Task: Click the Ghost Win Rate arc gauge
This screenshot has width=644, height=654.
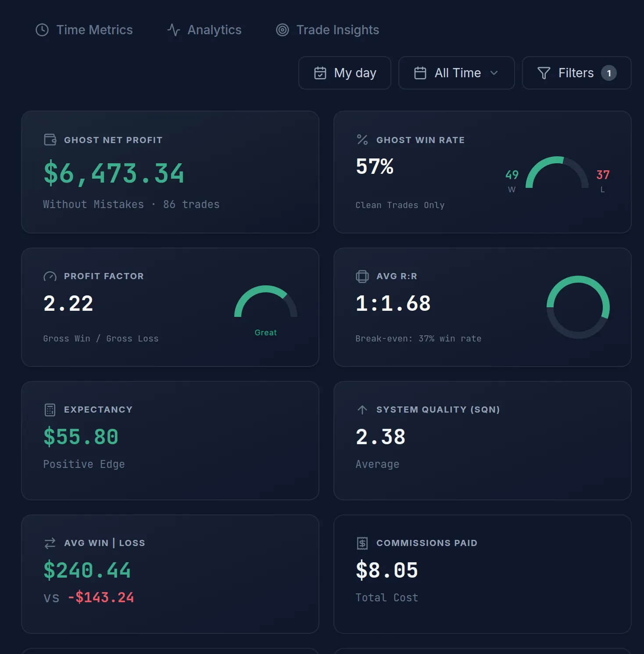Action: click(x=557, y=172)
